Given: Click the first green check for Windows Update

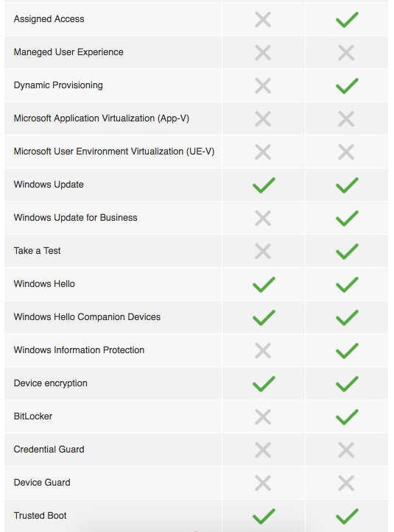Looking at the screenshot, I should click(x=264, y=185).
